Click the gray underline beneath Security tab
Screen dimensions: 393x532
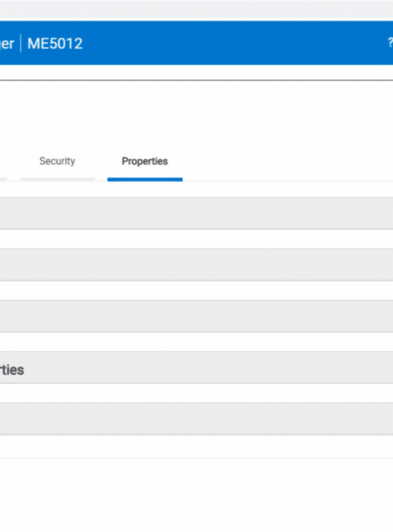(57, 179)
